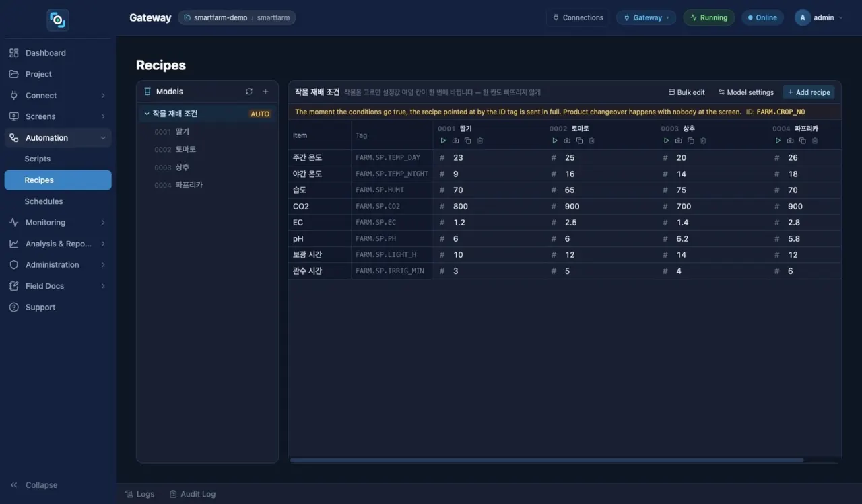This screenshot has height=504, width=862.
Task: Delete the 딸기 recipe via its trash icon
Action: point(480,141)
